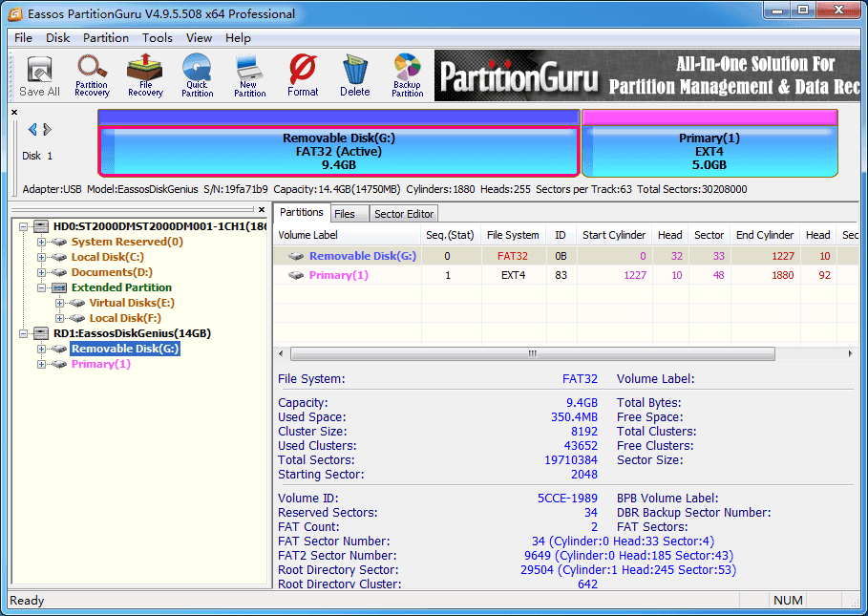Switch to the Files tab
868x616 pixels.
coord(344,214)
